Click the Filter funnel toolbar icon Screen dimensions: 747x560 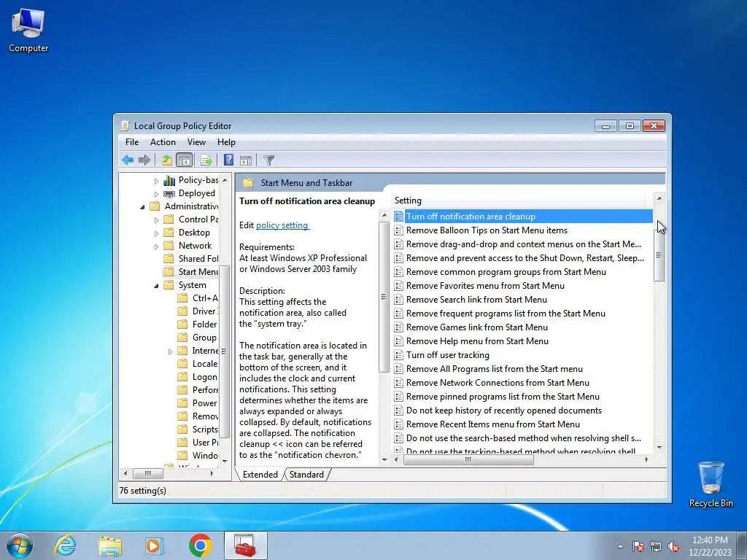coord(268,160)
